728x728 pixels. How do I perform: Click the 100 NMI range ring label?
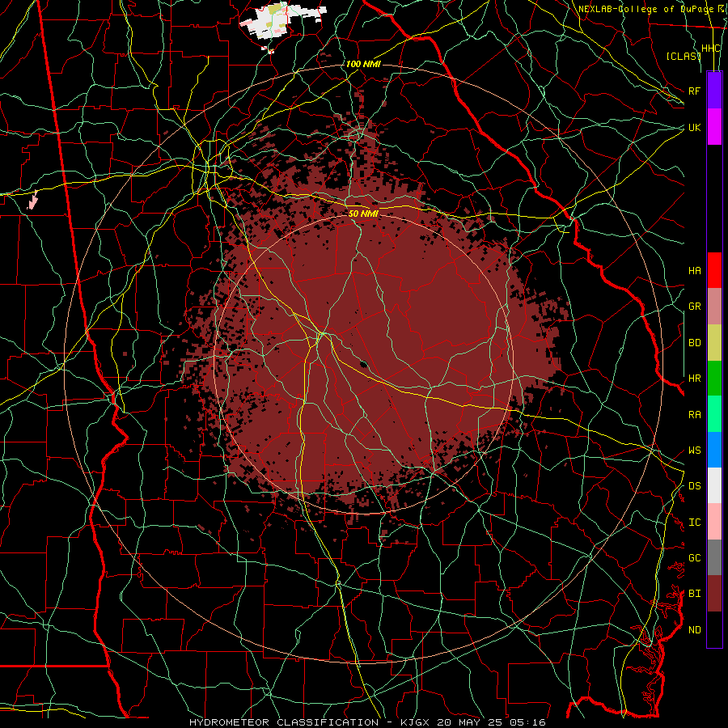(363, 64)
